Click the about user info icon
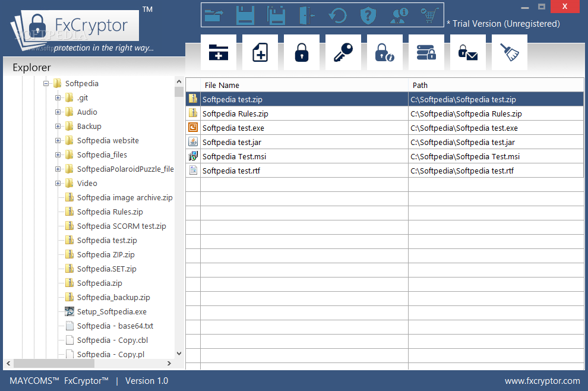The height and width of the screenshot is (391, 588). click(399, 15)
